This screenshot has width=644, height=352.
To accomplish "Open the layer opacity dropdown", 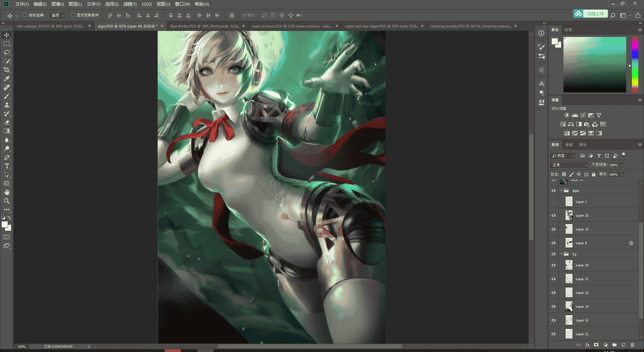I will 622,165.
